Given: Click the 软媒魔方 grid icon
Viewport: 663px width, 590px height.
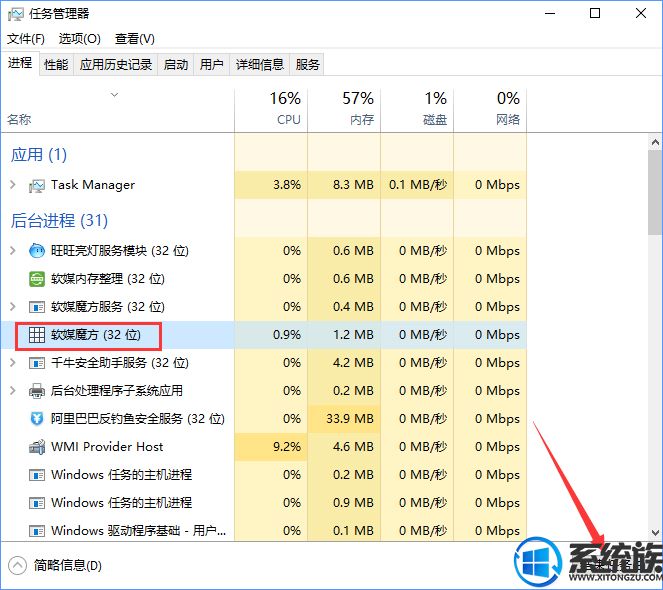Looking at the screenshot, I should 37,335.
